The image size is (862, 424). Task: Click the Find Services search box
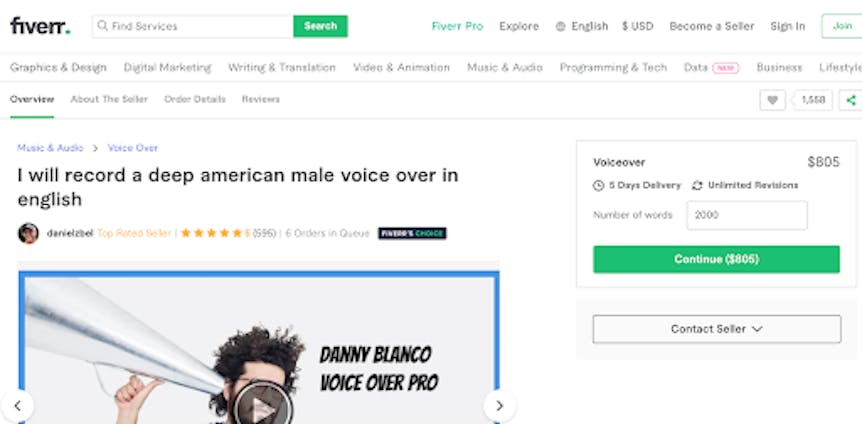coord(193,26)
